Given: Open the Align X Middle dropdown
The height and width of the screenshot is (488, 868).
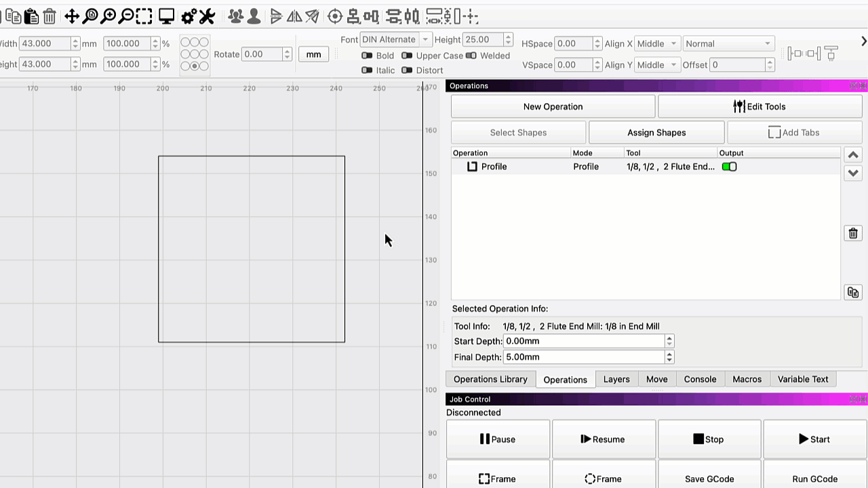Looking at the screenshot, I should tap(657, 43).
